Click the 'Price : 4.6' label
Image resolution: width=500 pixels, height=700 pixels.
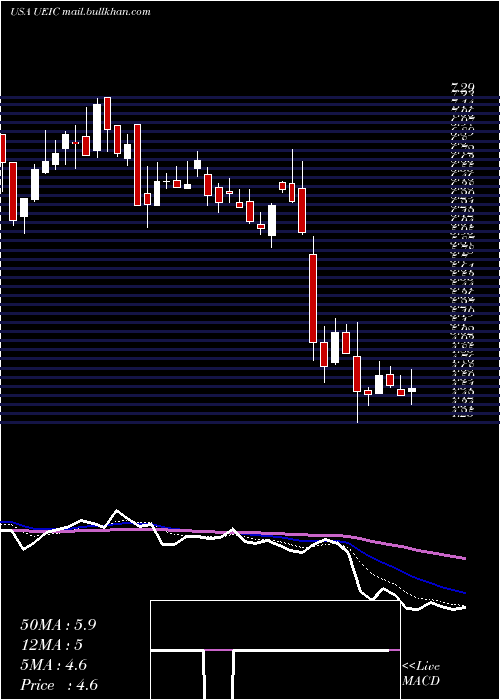(x=59, y=685)
